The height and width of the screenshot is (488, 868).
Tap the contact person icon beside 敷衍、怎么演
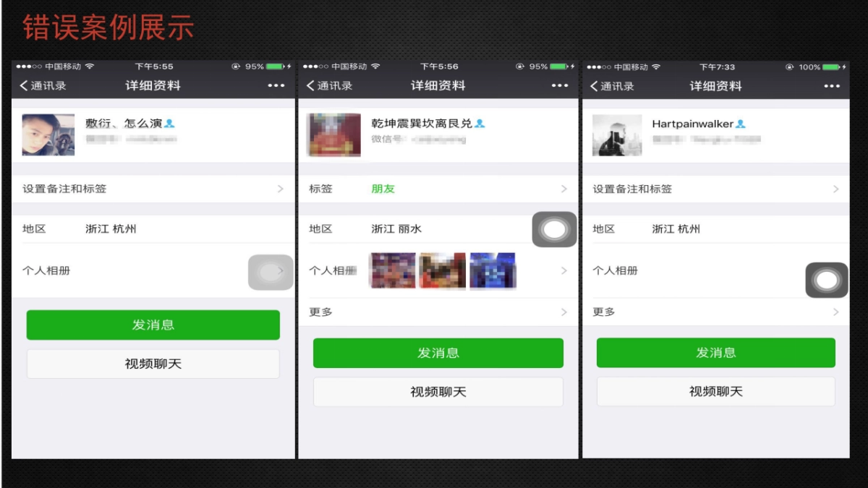tap(171, 123)
